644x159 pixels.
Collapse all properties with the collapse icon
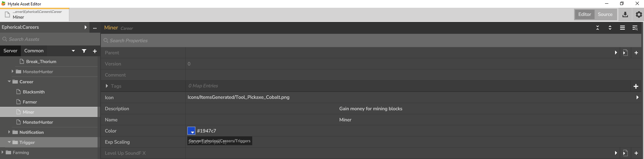[x=598, y=28]
